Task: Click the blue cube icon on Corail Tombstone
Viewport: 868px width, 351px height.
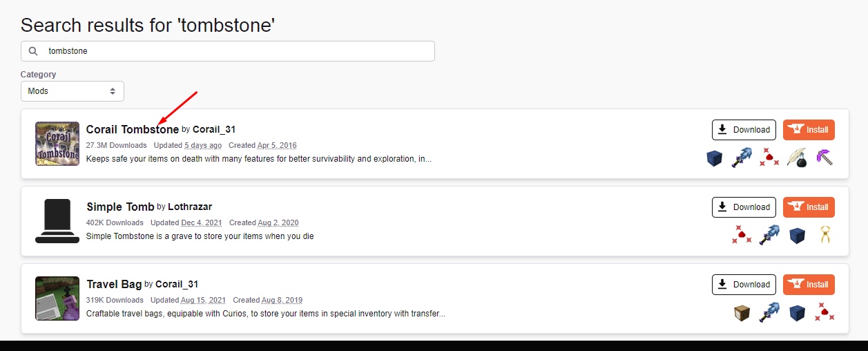Action: click(715, 158)
